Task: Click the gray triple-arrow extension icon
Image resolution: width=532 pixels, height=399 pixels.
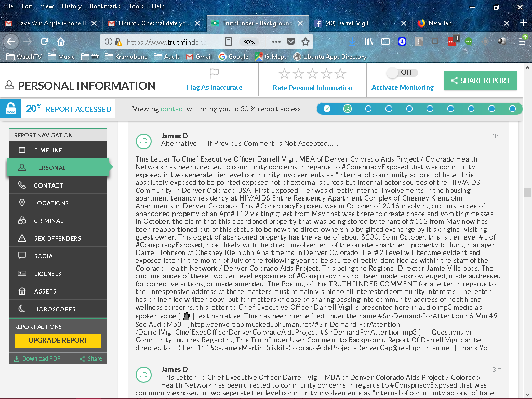Action: [419, 42]
